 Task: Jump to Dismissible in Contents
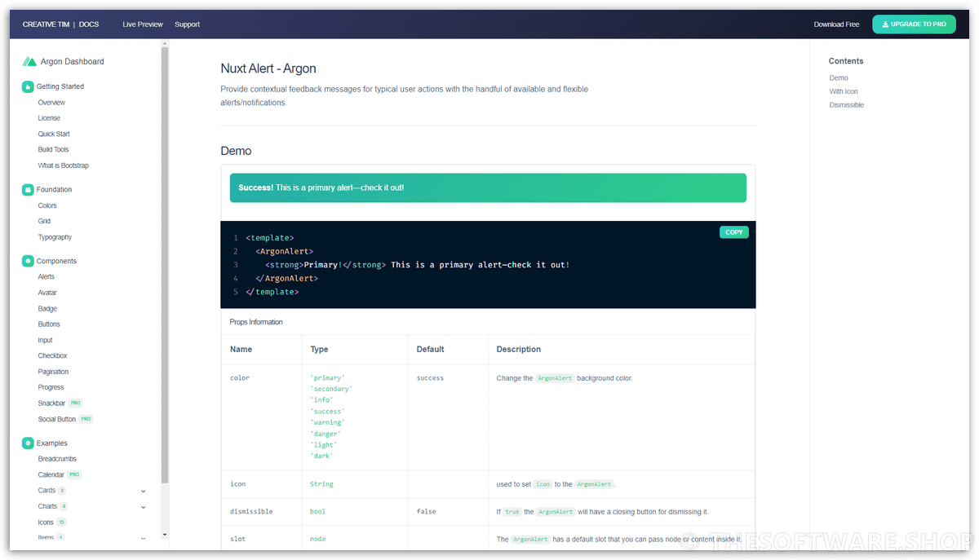[847, 105]
